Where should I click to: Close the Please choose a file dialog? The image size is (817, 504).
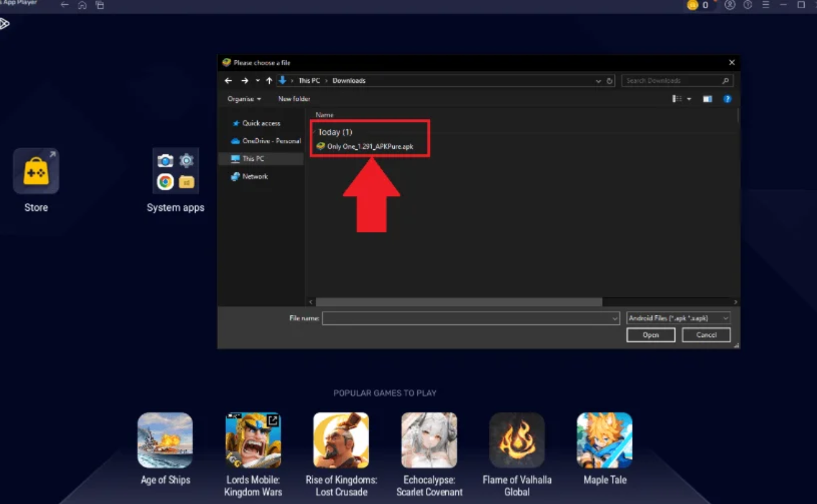732,62
